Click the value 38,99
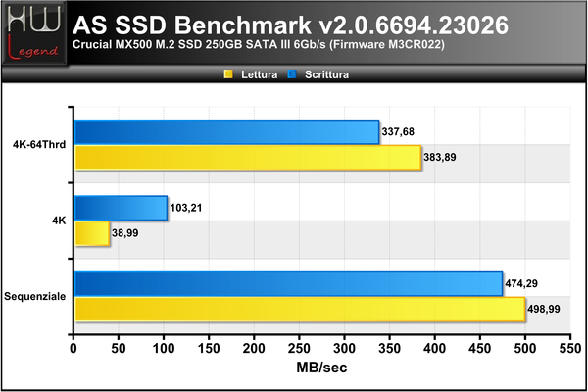Screen dimensions: 588x392 coord(124,233)
